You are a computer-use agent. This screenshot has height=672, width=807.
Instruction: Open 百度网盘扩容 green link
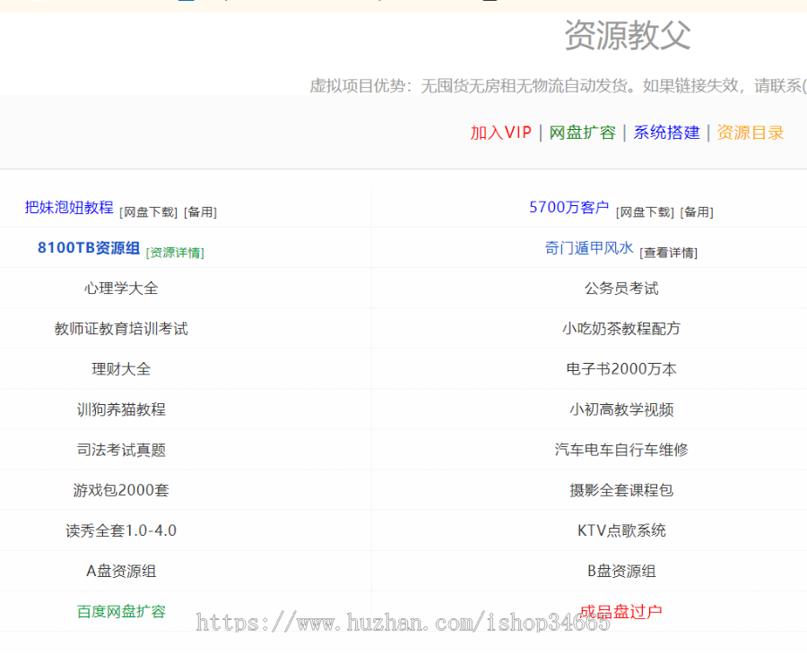click(x=121, y=612)
